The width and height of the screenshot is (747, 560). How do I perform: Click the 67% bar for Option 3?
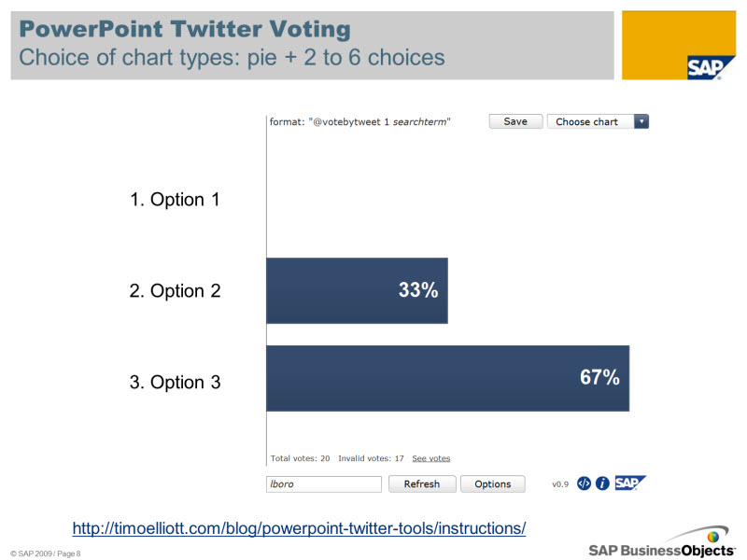(x=447, y=378)
